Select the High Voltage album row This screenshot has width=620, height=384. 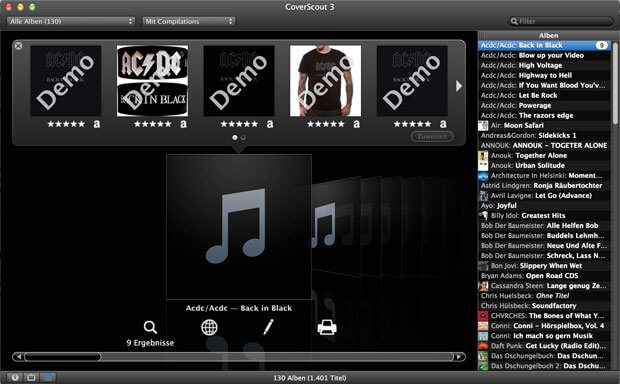click(x=544, y=66)
